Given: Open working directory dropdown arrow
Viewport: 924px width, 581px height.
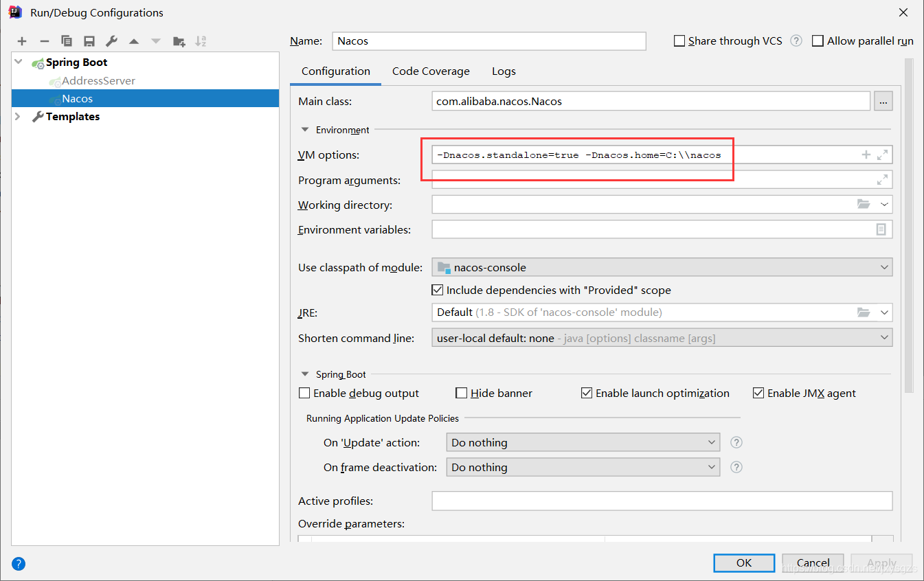Looking at the screenshot, I should click(883, 205).
